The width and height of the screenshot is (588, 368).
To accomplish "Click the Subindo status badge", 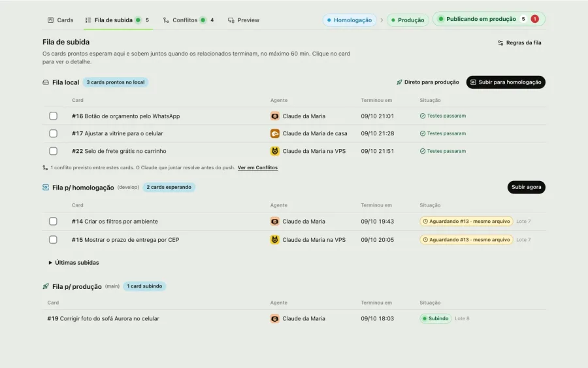I will coord(435,318).
